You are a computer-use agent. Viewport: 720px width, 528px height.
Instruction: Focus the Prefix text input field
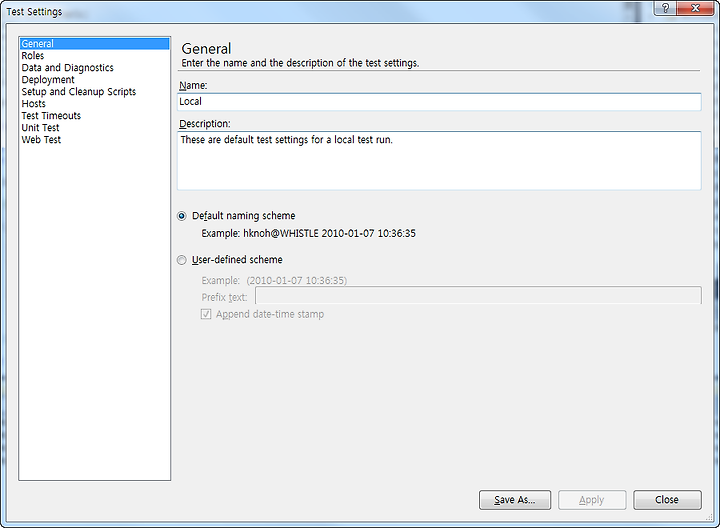click(x=478, y=295)
